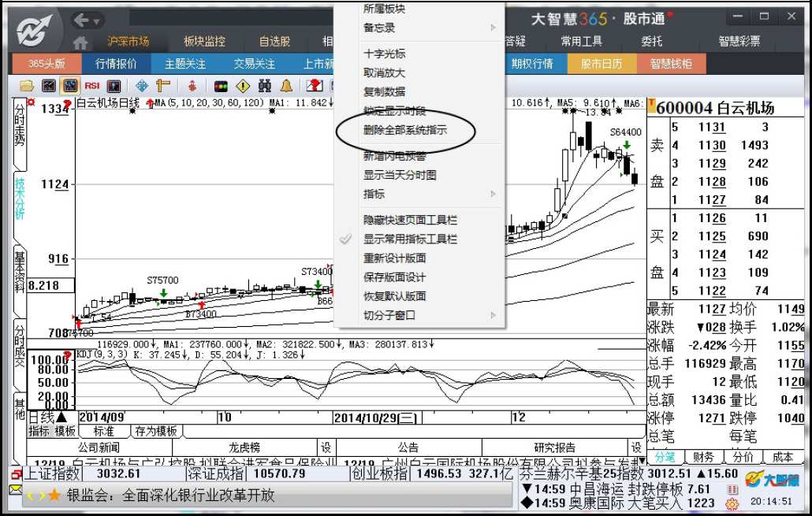Open the 智慧钱柜 tab

(x=671, y=64)
